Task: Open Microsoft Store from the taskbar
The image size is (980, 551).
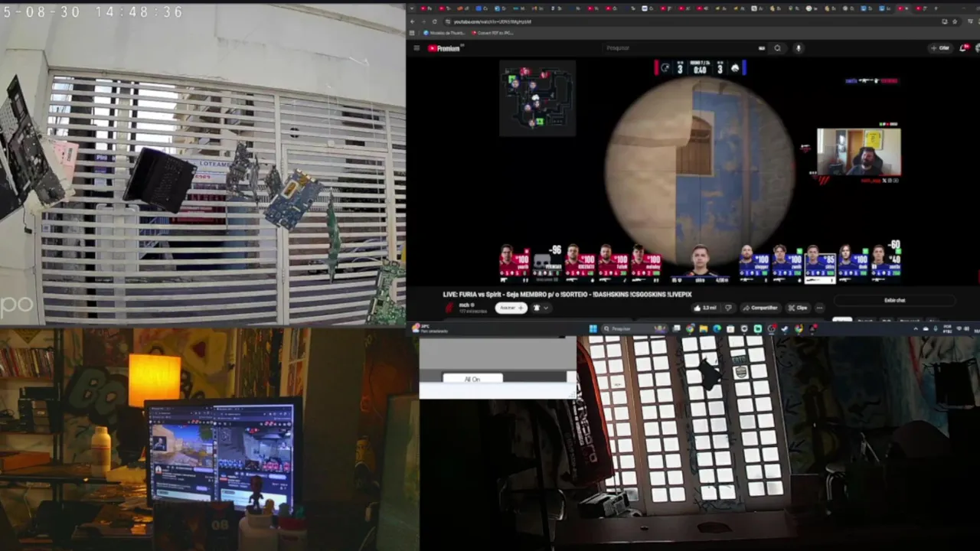Action: pyautogui.click(x=730, y=328)
